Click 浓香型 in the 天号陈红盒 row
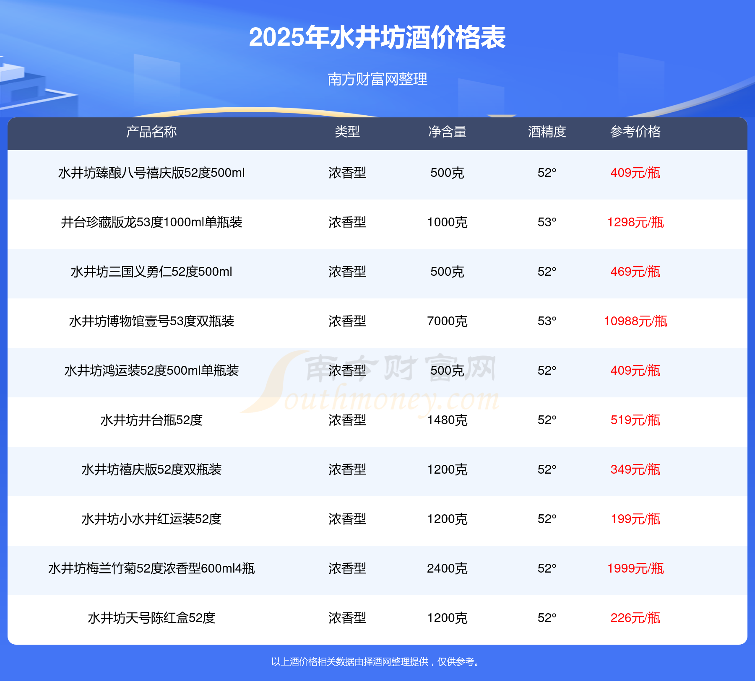Image resolution: width=755 pixels, height=700 pixels. click(x=347, y=618)
